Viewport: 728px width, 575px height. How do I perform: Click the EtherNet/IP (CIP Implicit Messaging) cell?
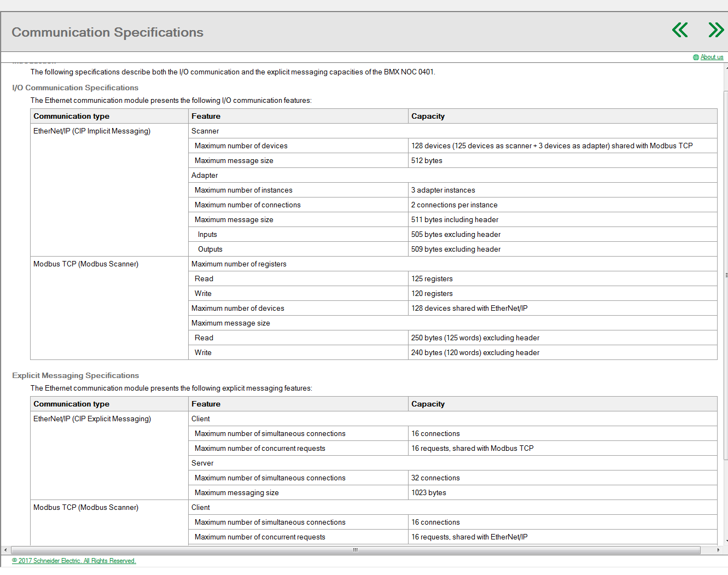click(x=92, y=131)
